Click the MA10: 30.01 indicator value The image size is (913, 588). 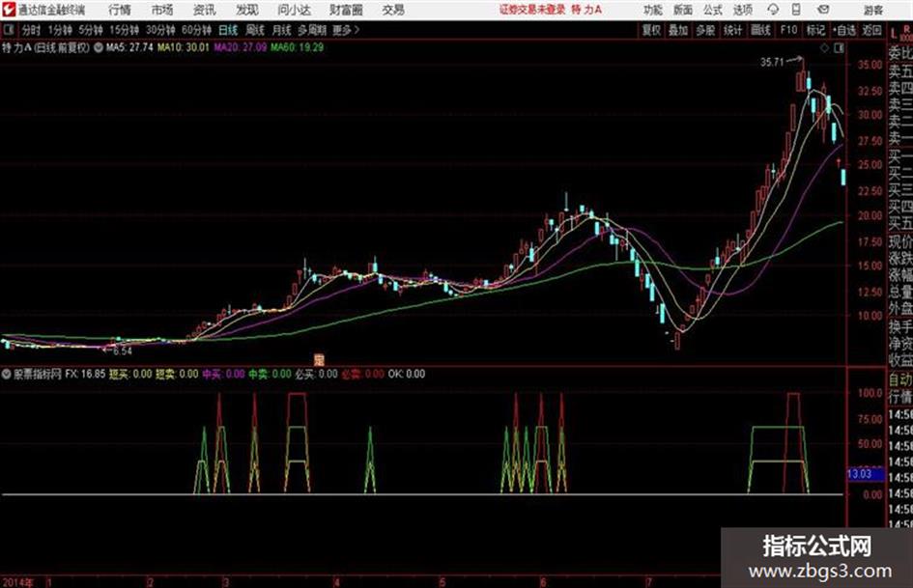[183, 47]
